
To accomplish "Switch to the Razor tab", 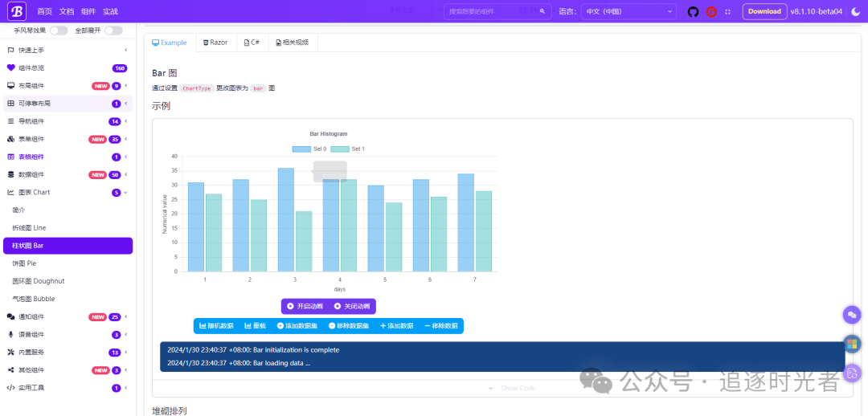I will (215, 43).
